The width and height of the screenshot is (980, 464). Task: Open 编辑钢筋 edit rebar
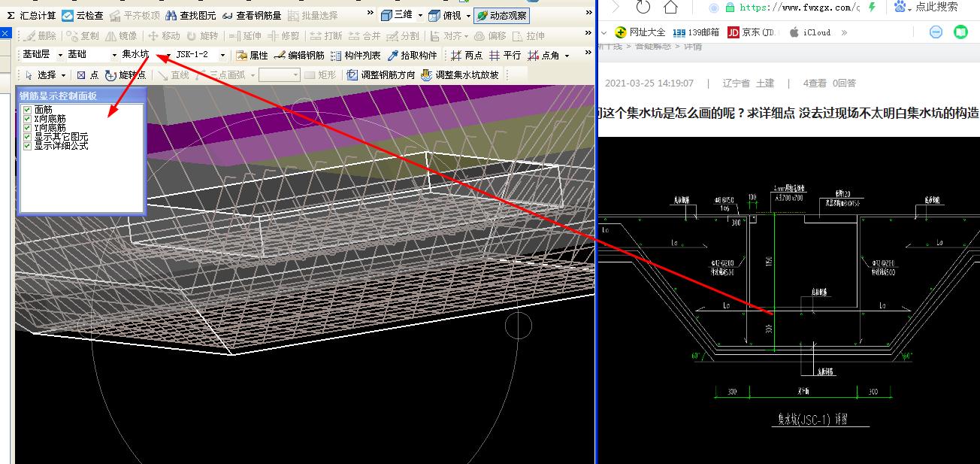299,55
